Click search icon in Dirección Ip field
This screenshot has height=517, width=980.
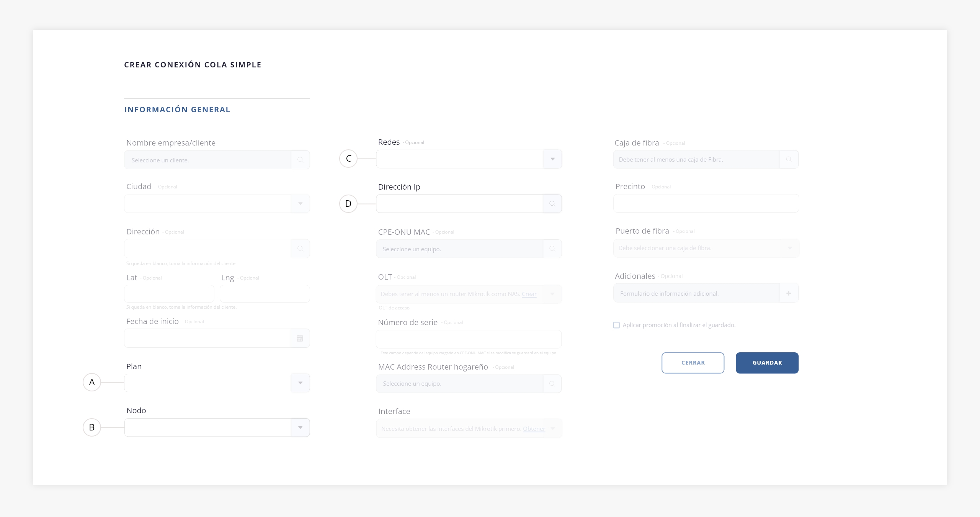pos(552,203)
